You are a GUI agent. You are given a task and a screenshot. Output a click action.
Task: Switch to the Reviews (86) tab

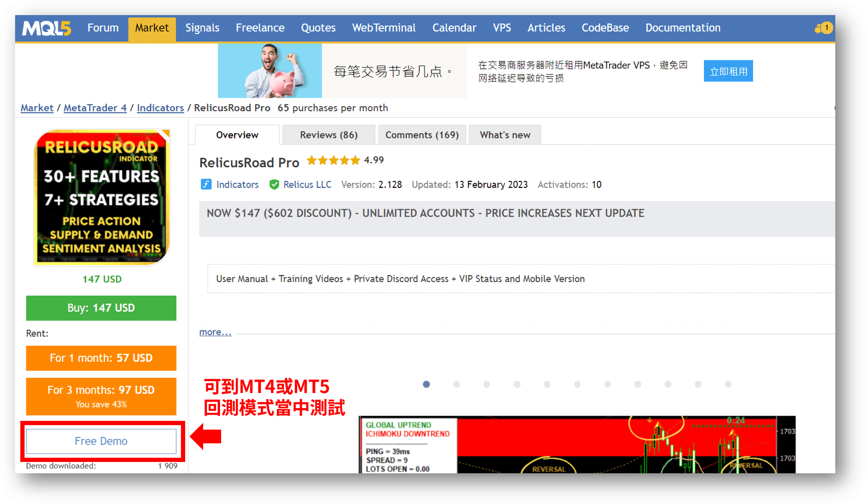tap(328, 135)
